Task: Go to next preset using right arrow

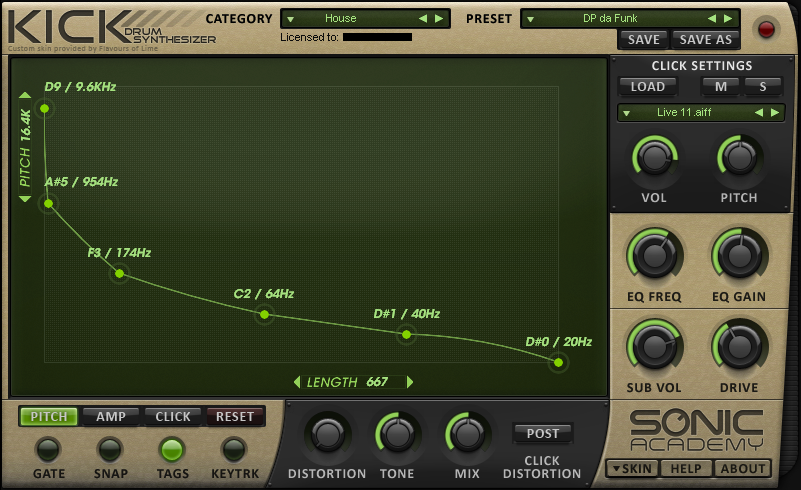Action: coord(728,18)
